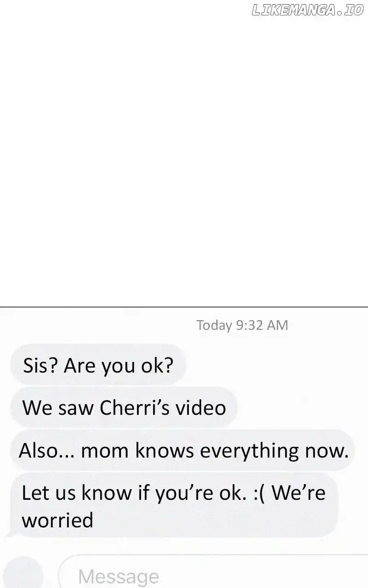Click the word "worried" in last bubble

57,521
